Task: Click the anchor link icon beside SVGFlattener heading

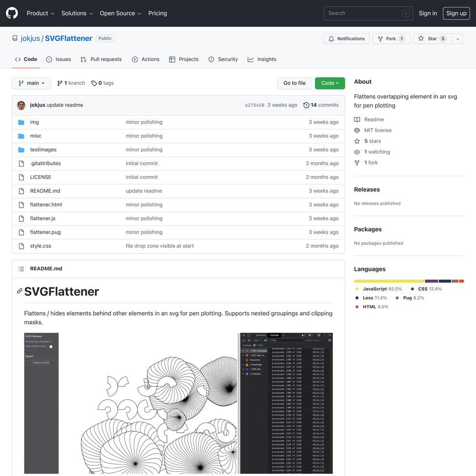Action: pos(20,291)
